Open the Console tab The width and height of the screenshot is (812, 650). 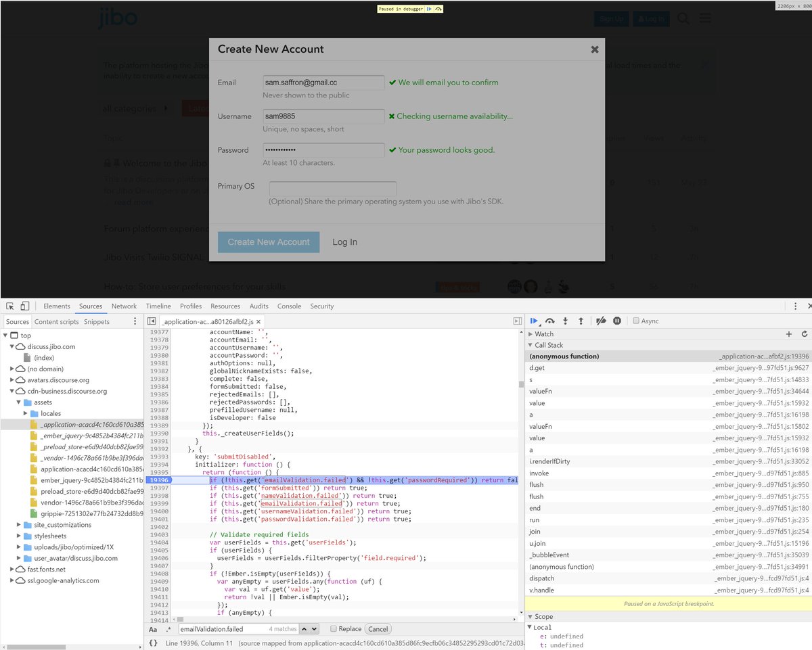coord(289,306)
